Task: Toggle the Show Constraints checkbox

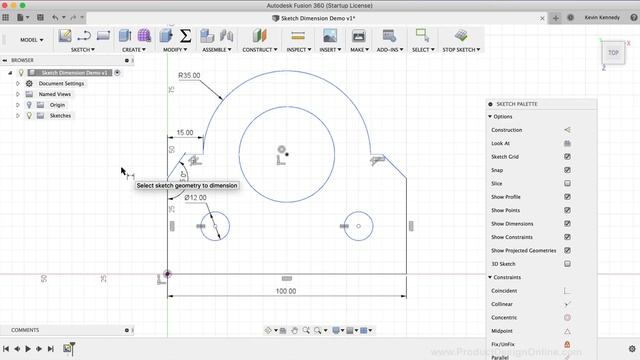Action: pyautogui.click(x=567, y=237)
